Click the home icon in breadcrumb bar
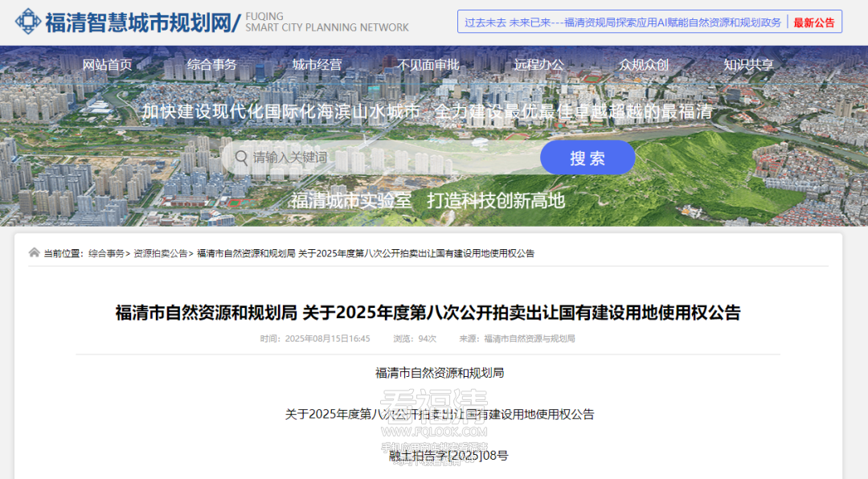 [34, 253]
